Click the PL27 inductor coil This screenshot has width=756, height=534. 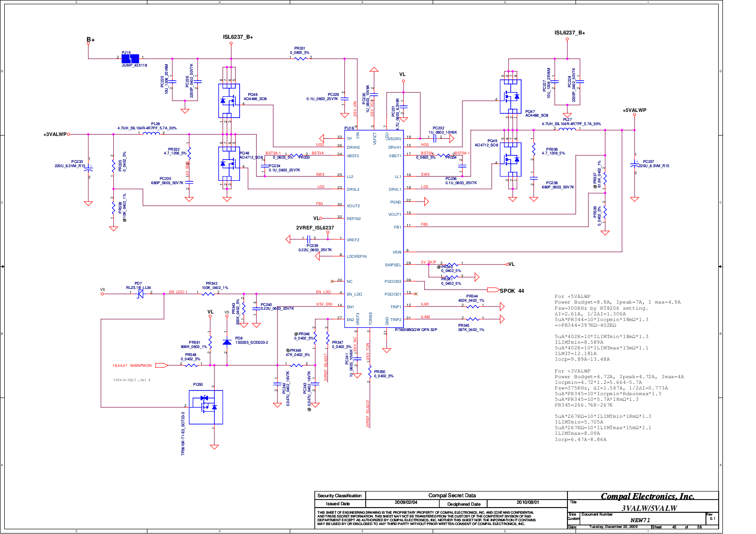pos(567,129)
